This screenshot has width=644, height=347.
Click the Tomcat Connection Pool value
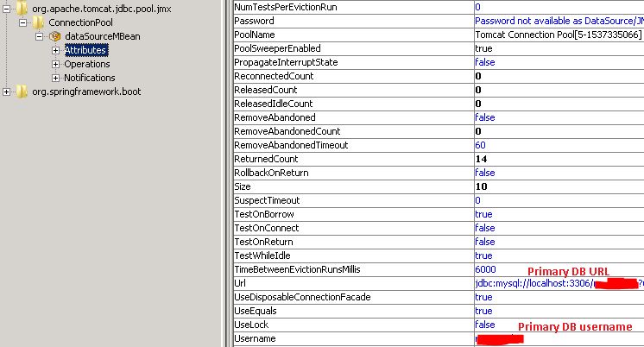click(x=559, y=35)
